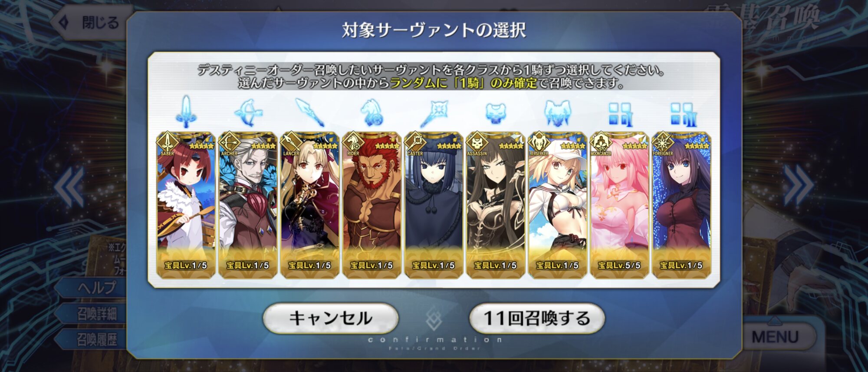Choose the red-bearded Rider servant card
868x372 pixels.
372,205
